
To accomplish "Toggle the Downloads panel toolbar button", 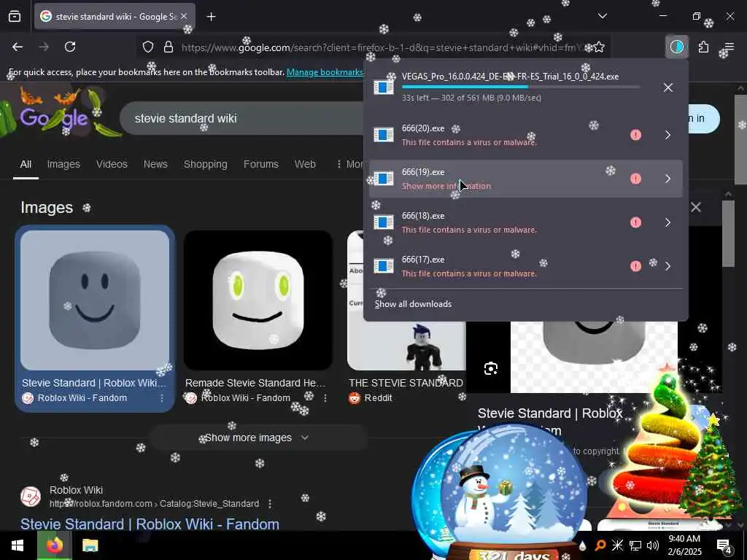I will (676, 47).
